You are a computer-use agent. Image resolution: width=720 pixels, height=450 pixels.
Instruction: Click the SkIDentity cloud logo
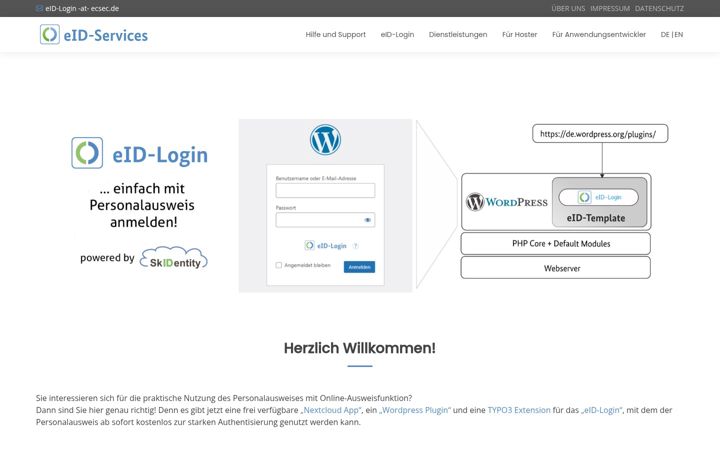click(x=174, y=258)
